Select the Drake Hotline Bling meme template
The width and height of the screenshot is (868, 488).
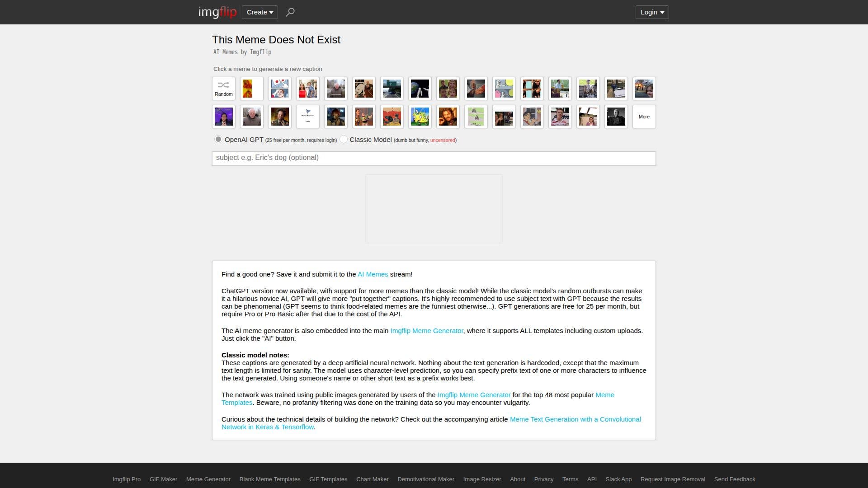pos(252,89)
